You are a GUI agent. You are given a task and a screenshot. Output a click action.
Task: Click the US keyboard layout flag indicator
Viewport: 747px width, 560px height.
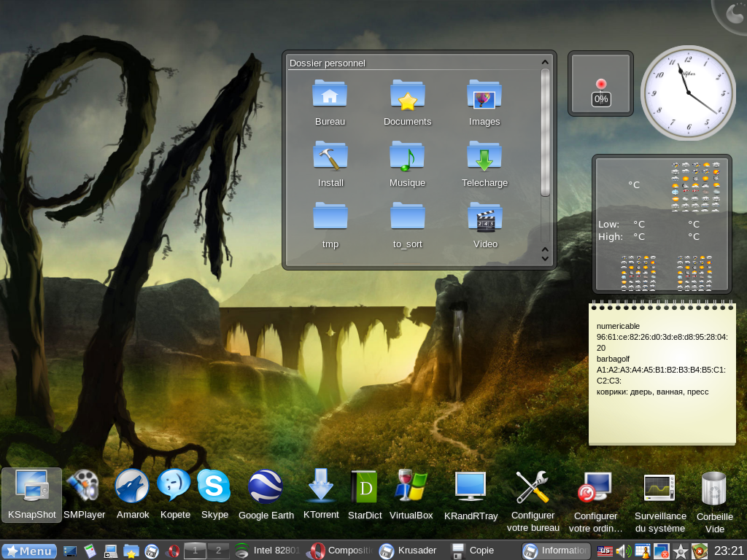[x=605, y=551]
